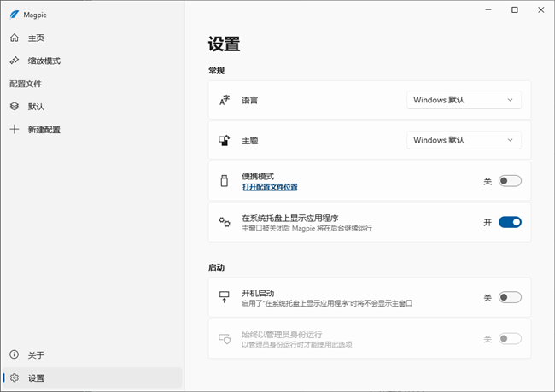Click the theme icon in 主题 row

click(225, 140)
